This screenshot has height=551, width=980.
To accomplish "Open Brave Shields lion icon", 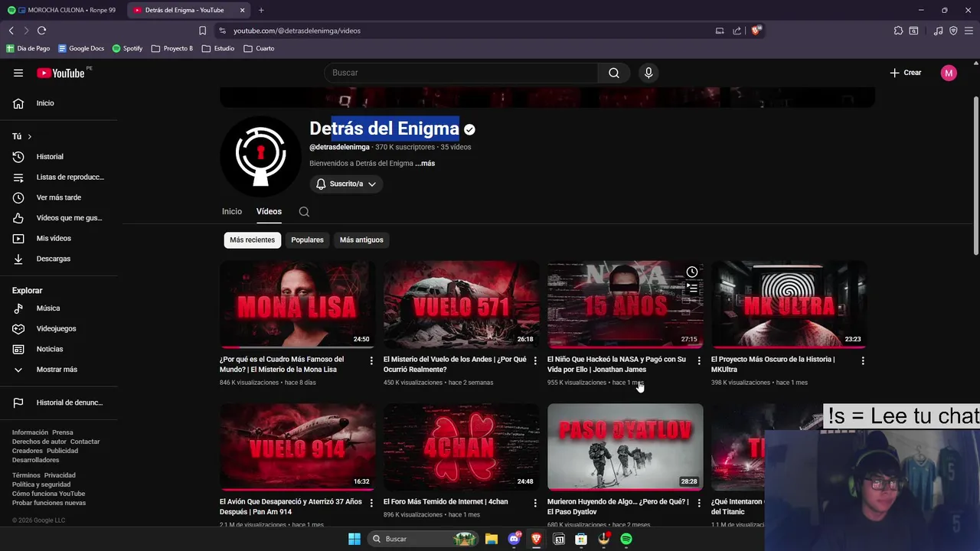I will pos(756,31).
